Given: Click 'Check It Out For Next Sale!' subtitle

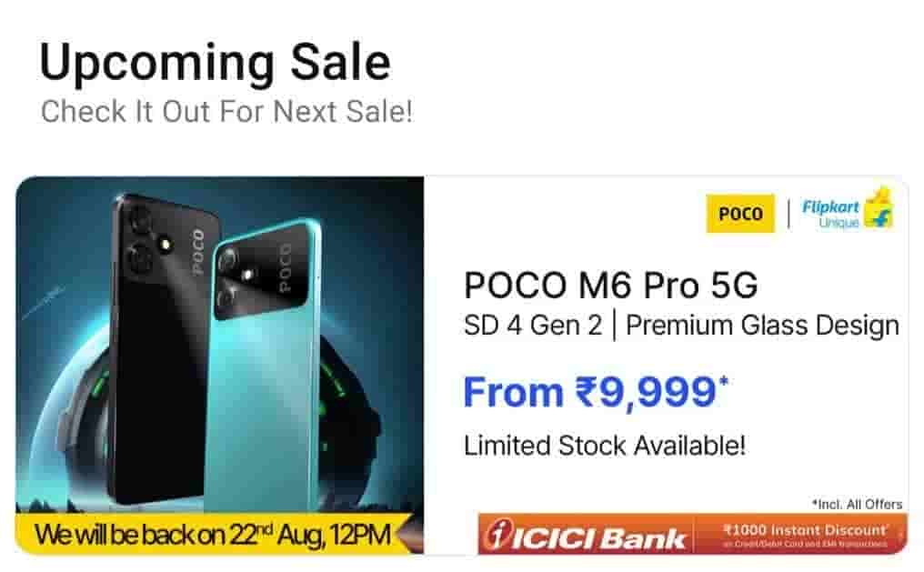Looking at the screenshot, I should click(226, 112).
